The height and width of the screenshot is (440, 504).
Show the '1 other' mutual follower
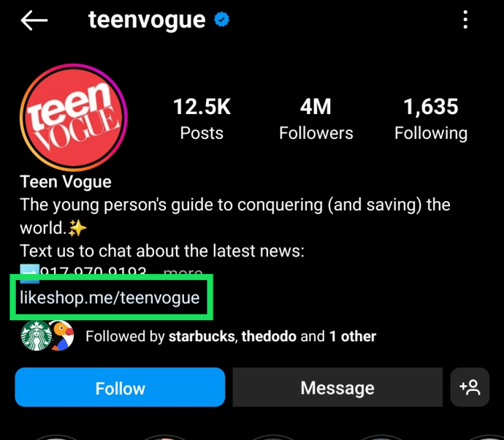coord(353,336)
